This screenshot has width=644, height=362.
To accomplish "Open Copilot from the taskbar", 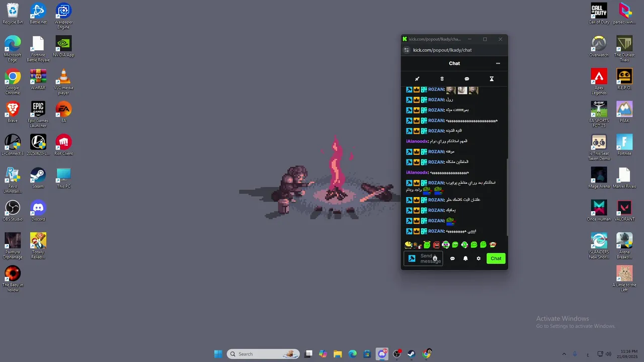I will [323, 354].
